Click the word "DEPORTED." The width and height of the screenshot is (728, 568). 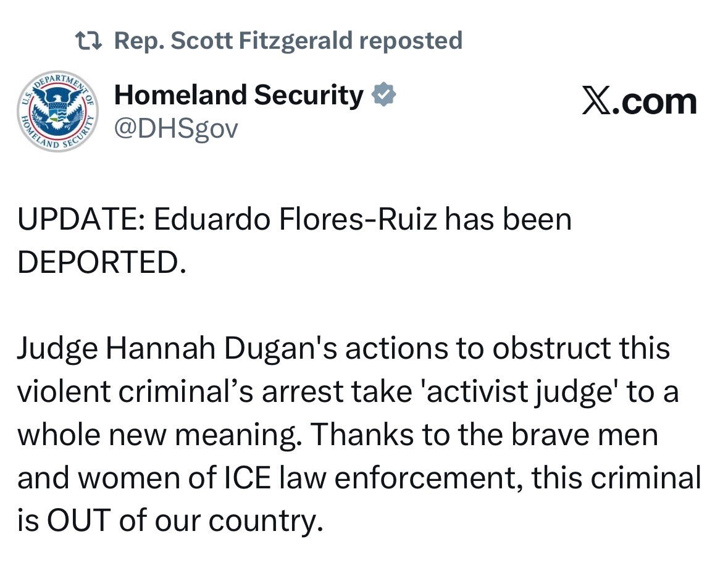coord(101,262)
